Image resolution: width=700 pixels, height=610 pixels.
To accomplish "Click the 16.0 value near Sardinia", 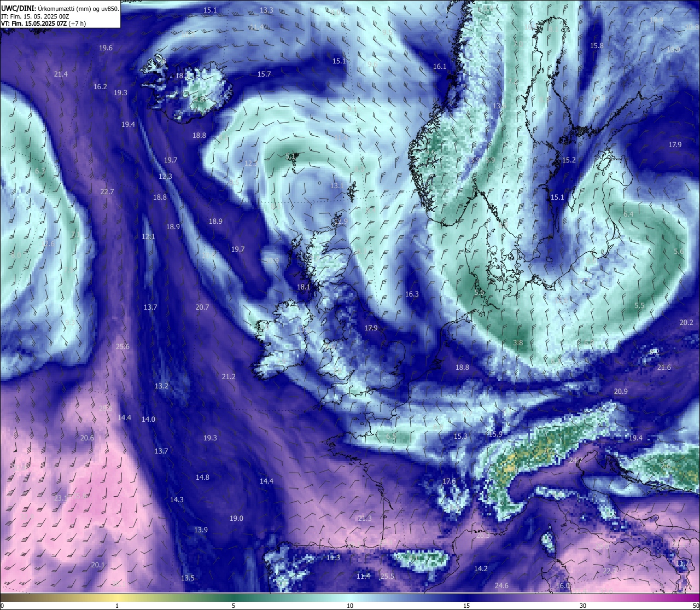I will [x=563, y=586].
